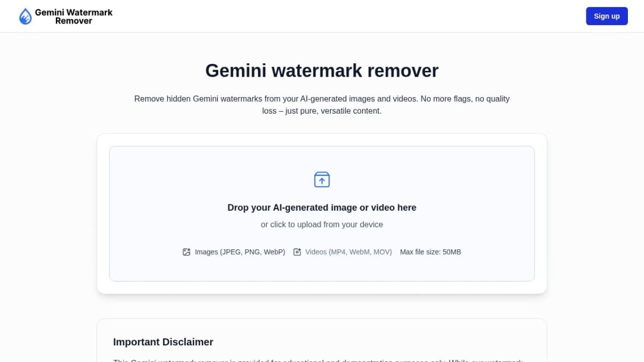Viewport: 644px width, 362px height.
Task: Click the 'click to upload from your device' text
Action: point(321,224)
